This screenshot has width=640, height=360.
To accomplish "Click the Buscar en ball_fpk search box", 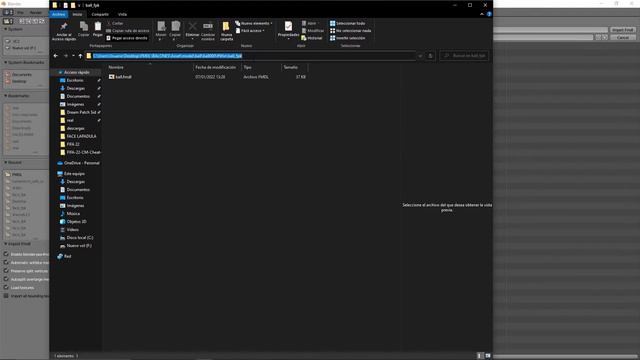I will (464, 56).
